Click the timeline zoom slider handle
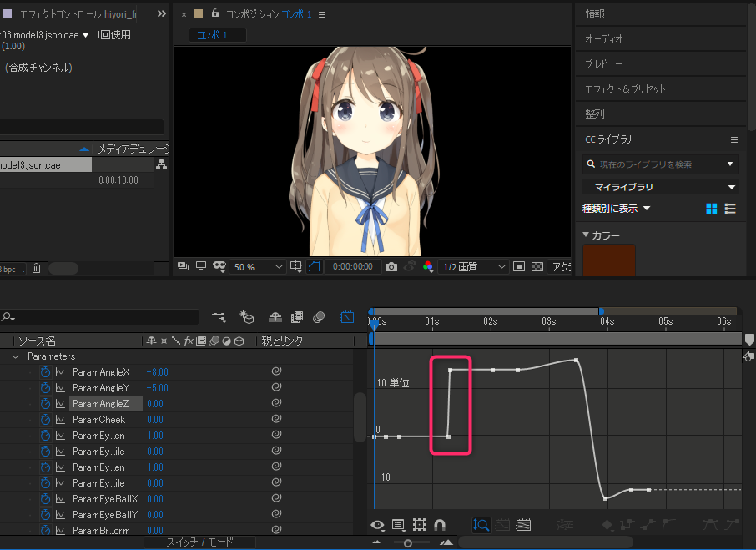 [407, 543]
